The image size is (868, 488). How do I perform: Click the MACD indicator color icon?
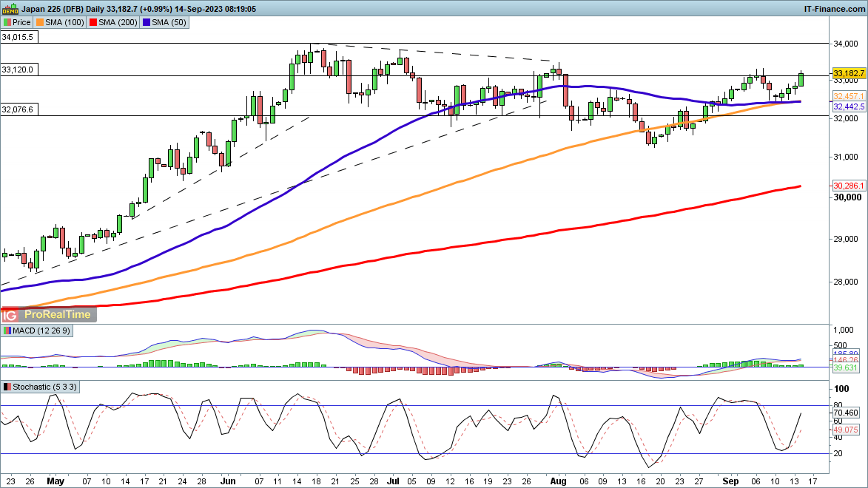pyautogui.click(x=7, y=331)
